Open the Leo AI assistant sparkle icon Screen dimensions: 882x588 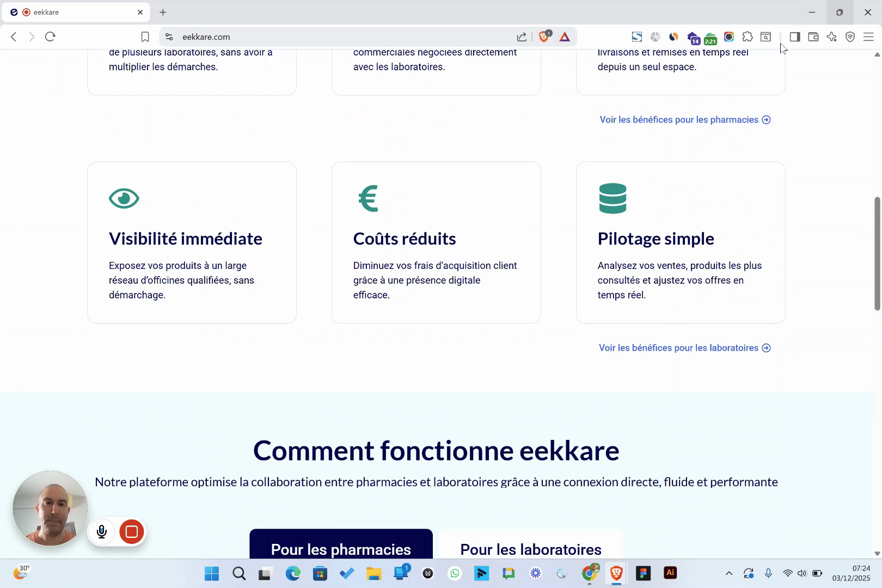[831, 36]
